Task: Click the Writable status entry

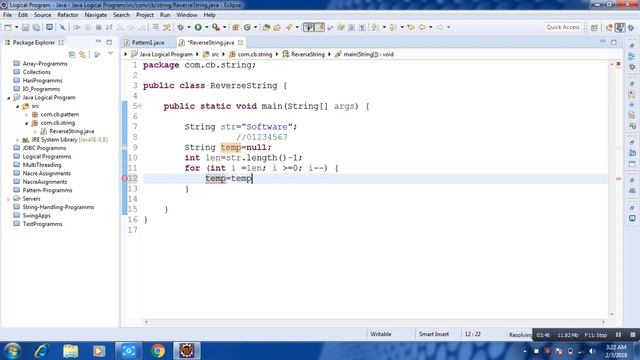Action: point(380,334)
